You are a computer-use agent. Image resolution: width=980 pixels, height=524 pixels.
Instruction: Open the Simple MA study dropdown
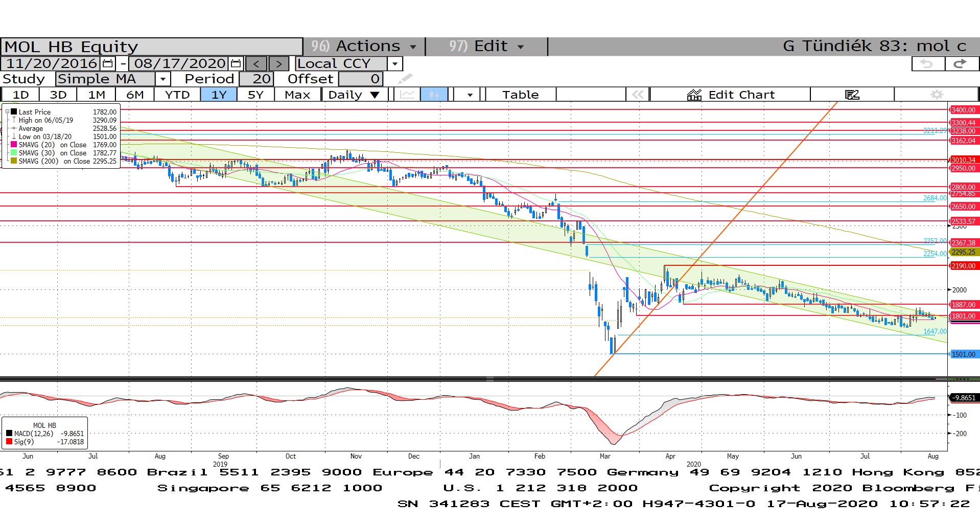pyautogui.click(x=162, y=79)
